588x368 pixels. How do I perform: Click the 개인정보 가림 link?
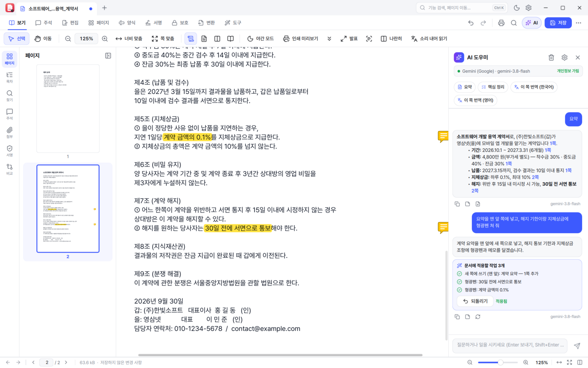568,71
